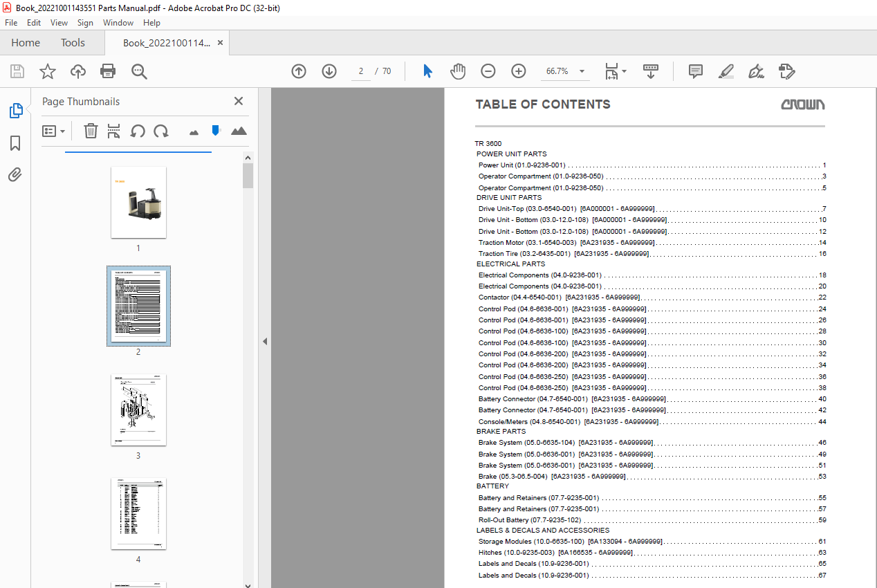The height and width of the screenshot is (588, 877).
Task: Switch to the Home tab
Action: tap(26, 43)
